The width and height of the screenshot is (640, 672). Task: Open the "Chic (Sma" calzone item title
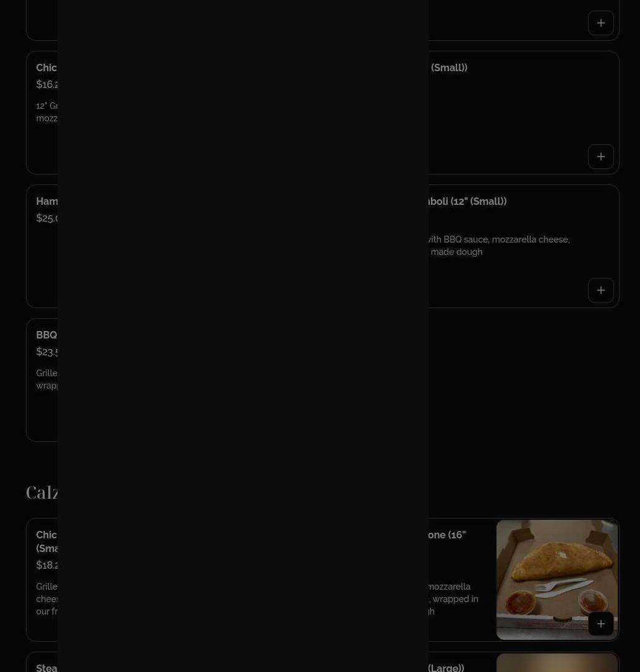click(x=47, y=541)
